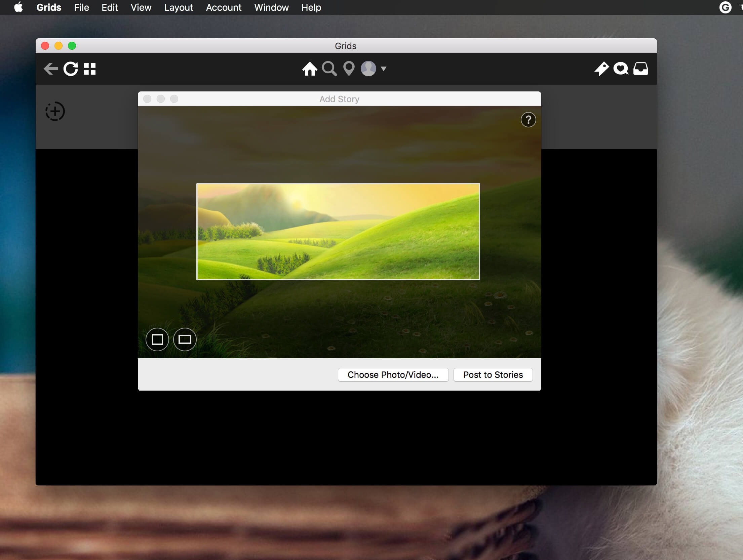The image size is (743, 560).
Task: Open the direct messages inbox icon
Action: pos(640,69)
